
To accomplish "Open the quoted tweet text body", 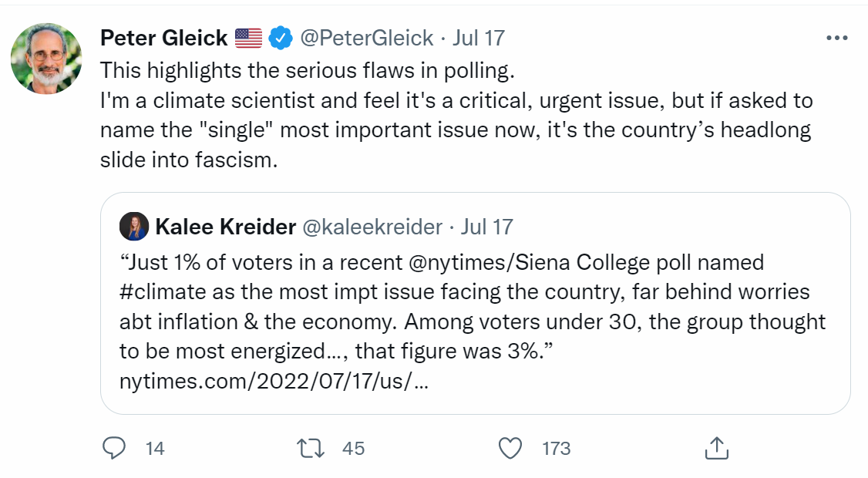I will tap(473, 307).
